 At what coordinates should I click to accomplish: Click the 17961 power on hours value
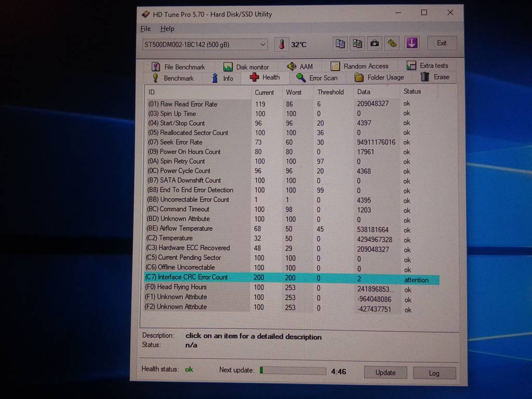click(365, 152)
